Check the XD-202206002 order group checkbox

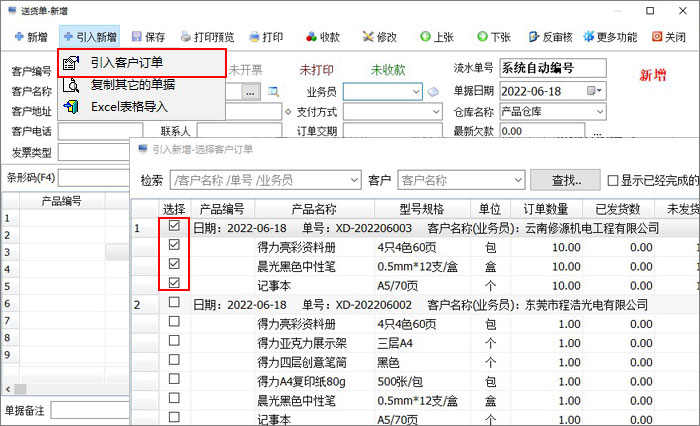(174, 304)
